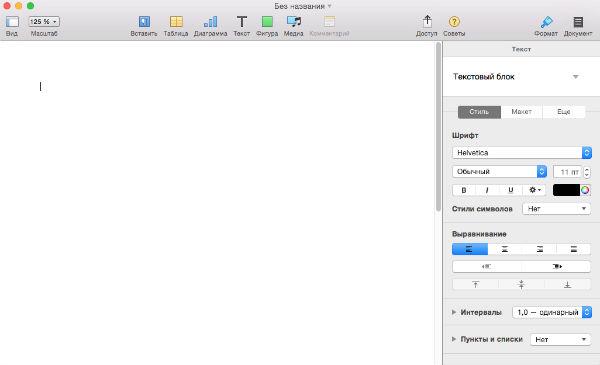This screenshot has width=600, height=365.
Task: Add a table with Таблица icon
Action: pos(176,22)
